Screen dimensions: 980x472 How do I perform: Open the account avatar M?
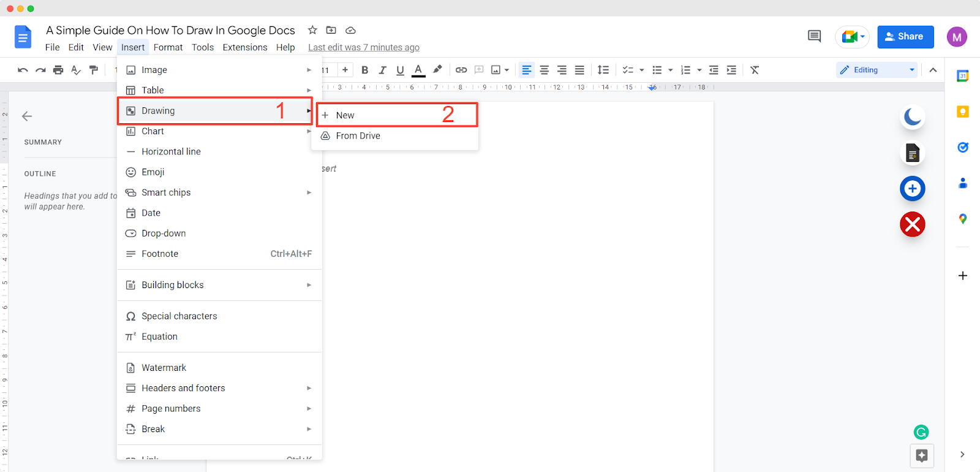coord(957,37)
